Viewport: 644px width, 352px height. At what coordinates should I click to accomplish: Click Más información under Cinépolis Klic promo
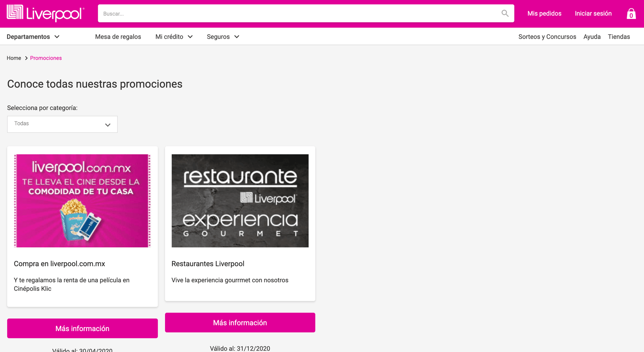[83, 328]
